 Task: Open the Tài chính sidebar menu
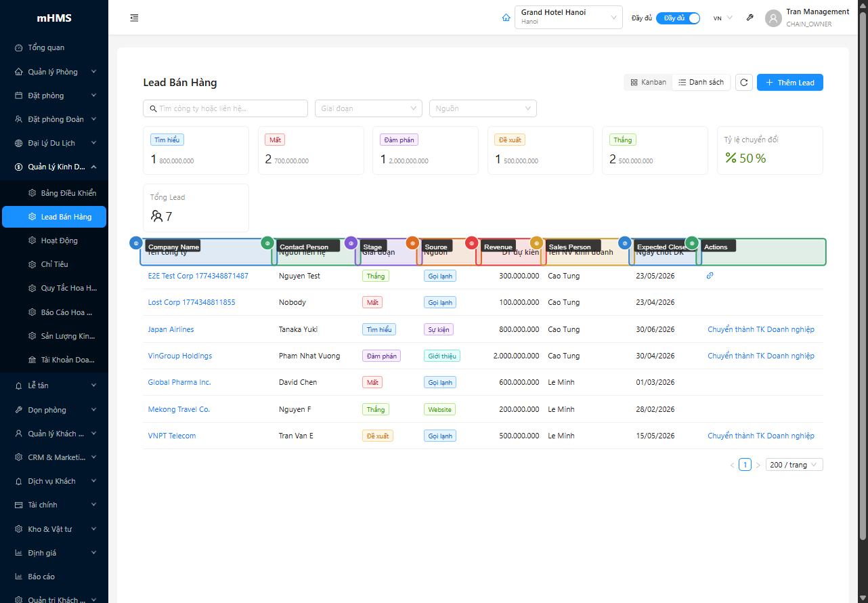(18, 504)
